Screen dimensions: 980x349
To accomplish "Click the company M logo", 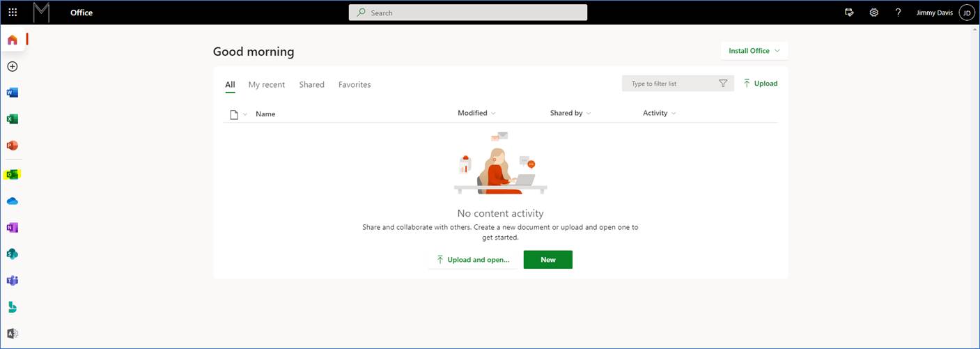I will coord(42,13).
